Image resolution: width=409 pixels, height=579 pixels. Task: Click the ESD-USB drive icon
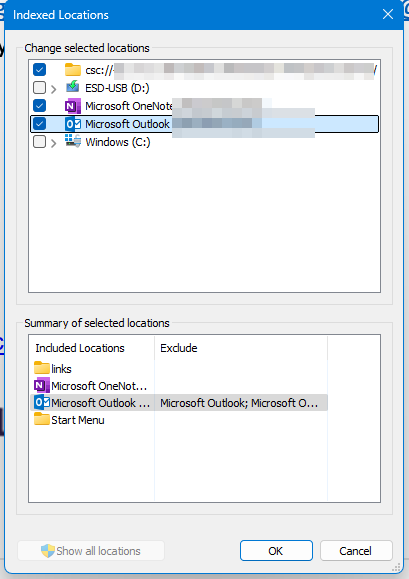coord(73,87)
